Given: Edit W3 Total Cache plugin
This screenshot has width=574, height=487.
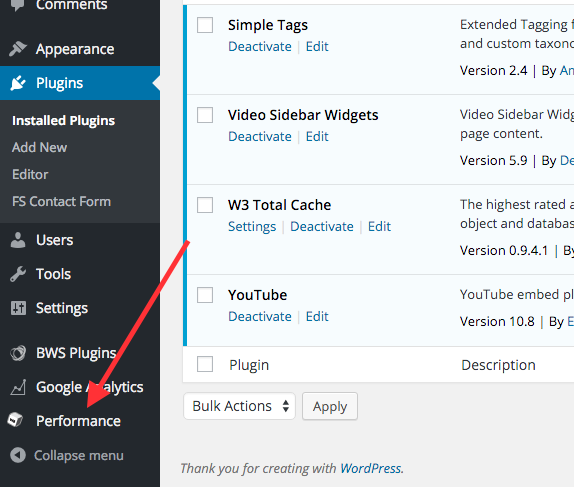Looking at the screenshot, I should [379, 227].
